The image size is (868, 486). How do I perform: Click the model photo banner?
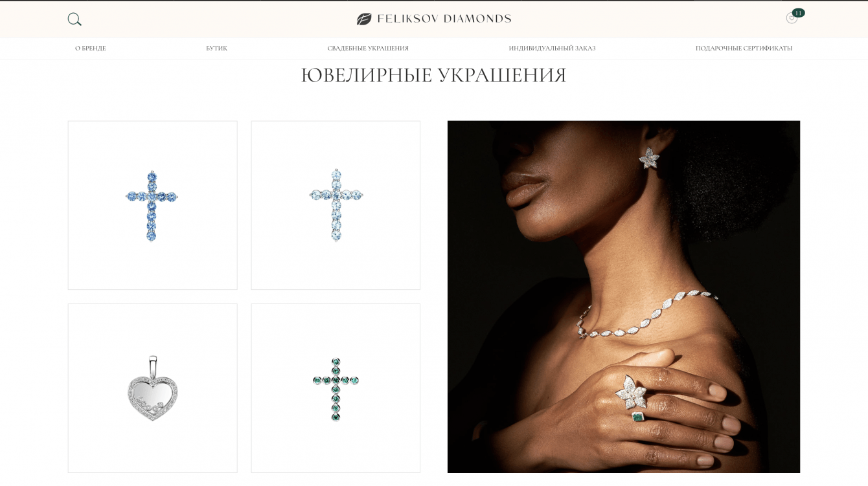click(x=624, y=297)
